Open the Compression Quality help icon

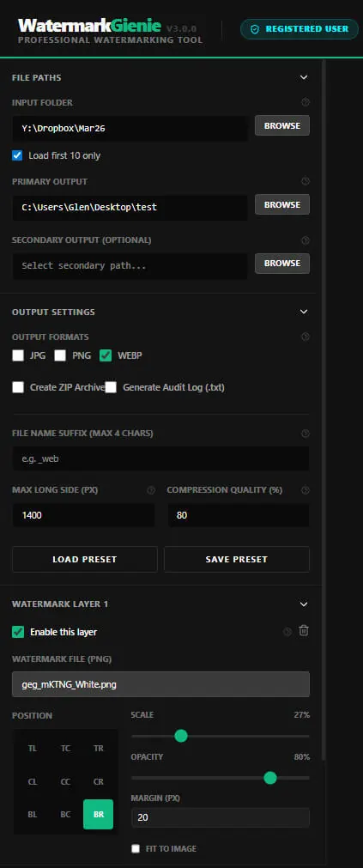pyautogui.click(x=306, y=490)
